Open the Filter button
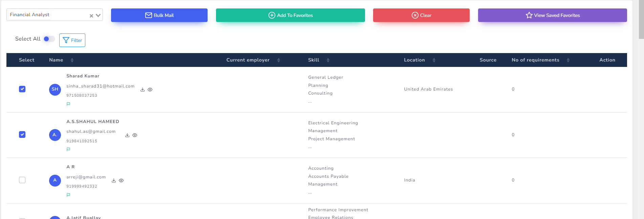Screen dimensions: 644x219 coord(72,40)
